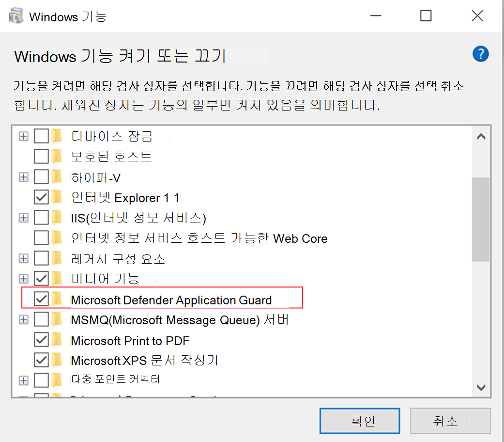Uncheck the 인터넷 Explorer 11 checkbox

pos(41,197)
